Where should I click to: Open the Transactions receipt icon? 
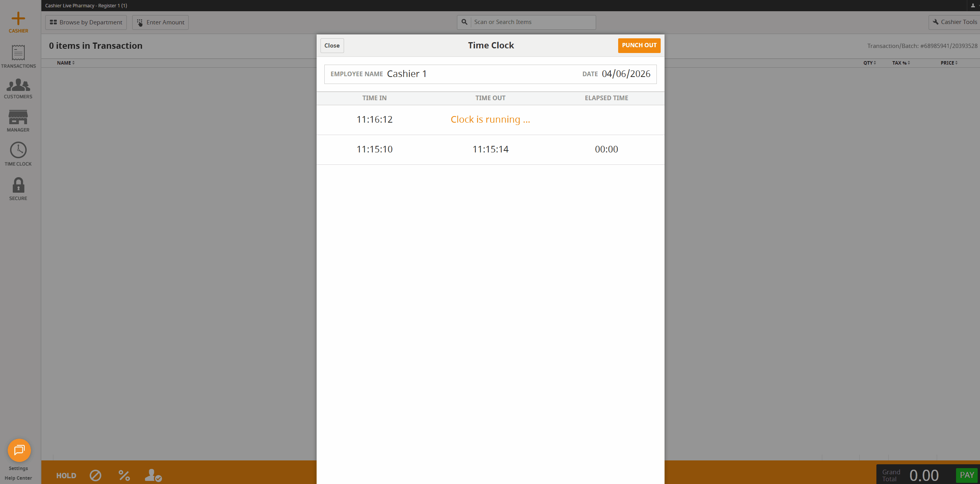[18, 53]
